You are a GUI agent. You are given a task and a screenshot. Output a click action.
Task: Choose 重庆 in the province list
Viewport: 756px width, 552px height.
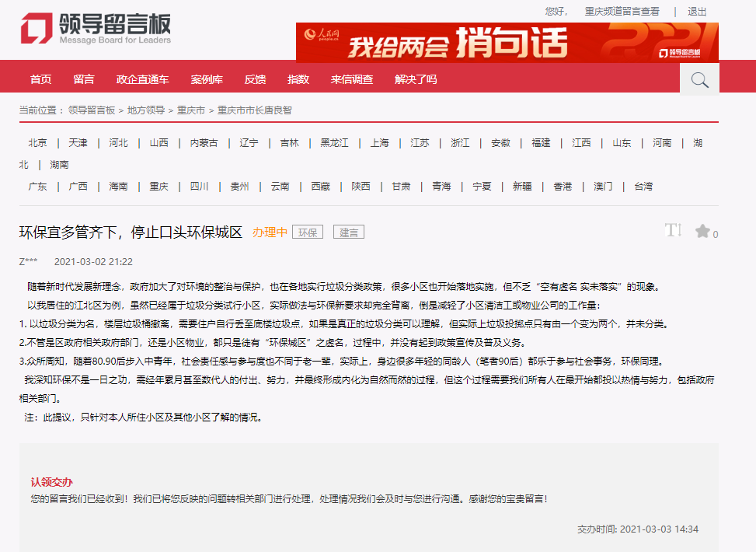(x=159, y=187)
